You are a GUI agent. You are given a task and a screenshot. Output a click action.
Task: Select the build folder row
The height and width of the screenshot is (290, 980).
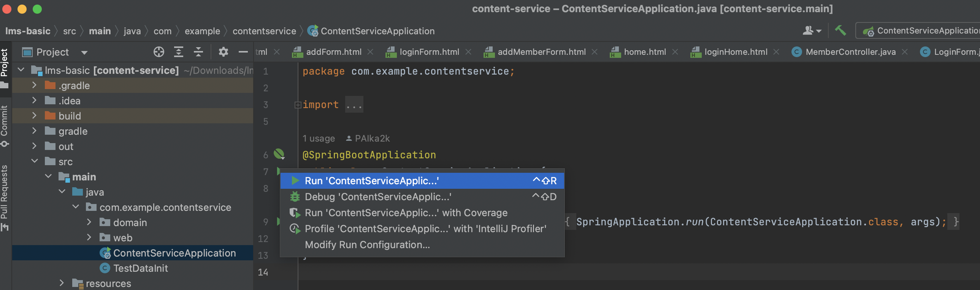132,115
